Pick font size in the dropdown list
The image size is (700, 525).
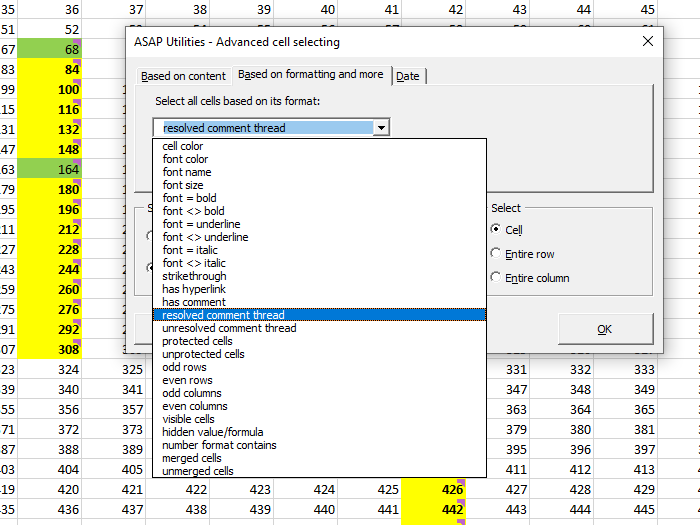click(x=319, y=185)
